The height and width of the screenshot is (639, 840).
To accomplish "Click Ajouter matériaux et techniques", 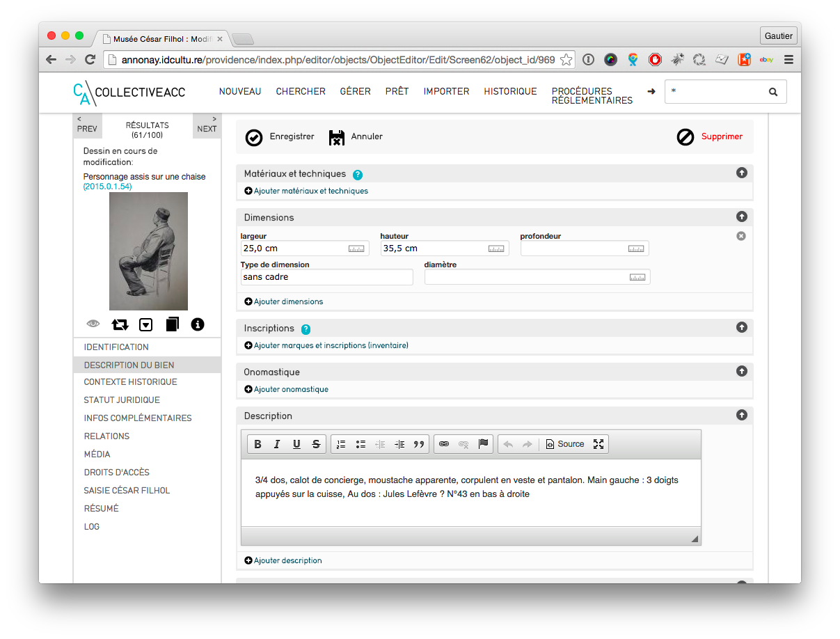I will coord(306,191).
